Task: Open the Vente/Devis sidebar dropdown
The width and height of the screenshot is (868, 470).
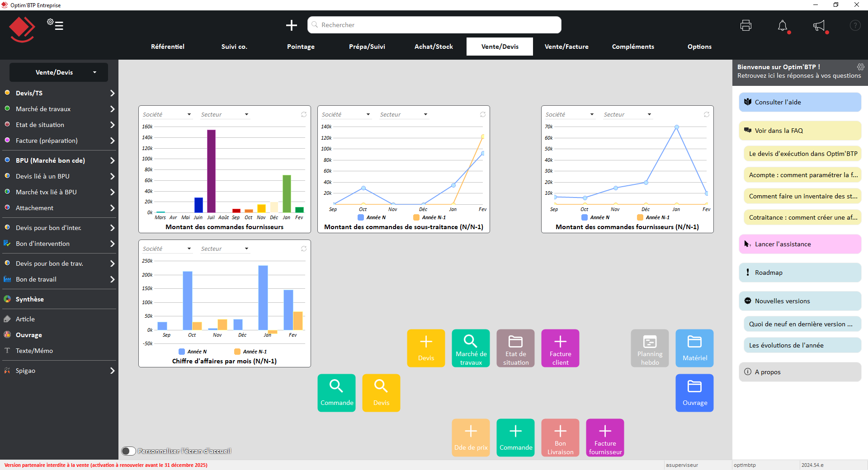Action: [59, 72]
